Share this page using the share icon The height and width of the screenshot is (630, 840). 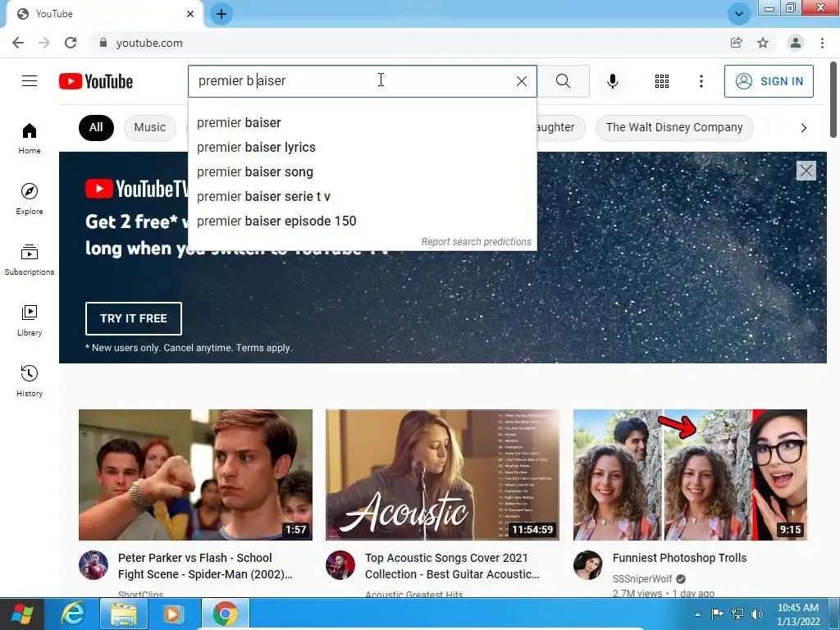pos(736,43)
